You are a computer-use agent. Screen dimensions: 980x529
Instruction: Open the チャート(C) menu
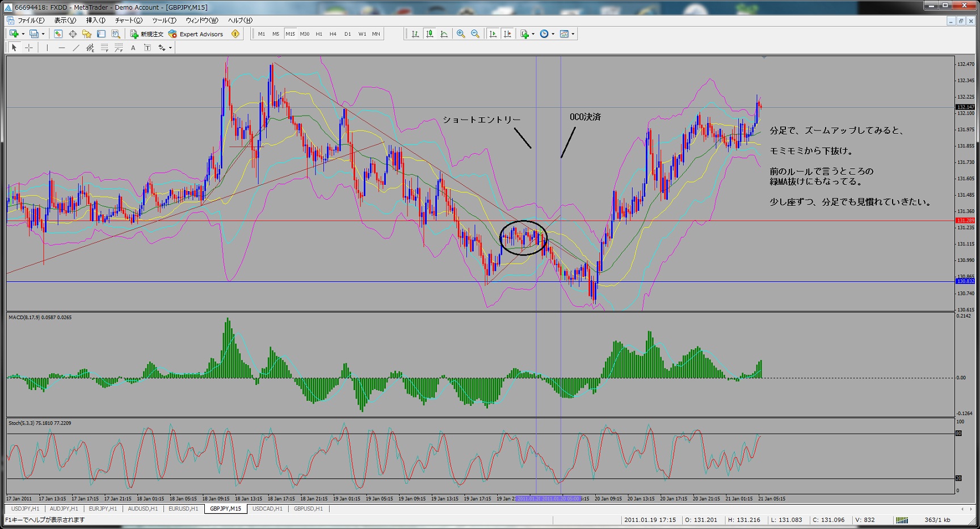128,20
